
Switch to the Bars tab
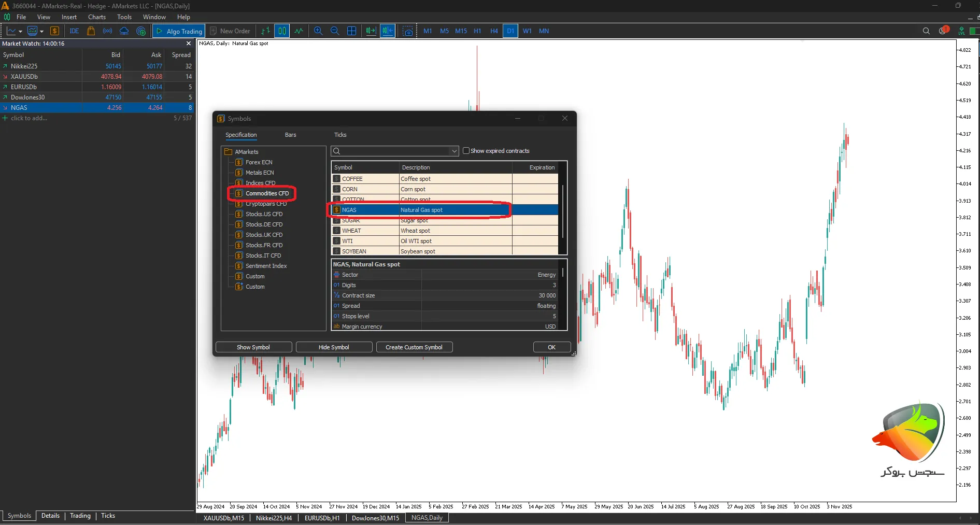pyautogui.click(x=290, y=135)
